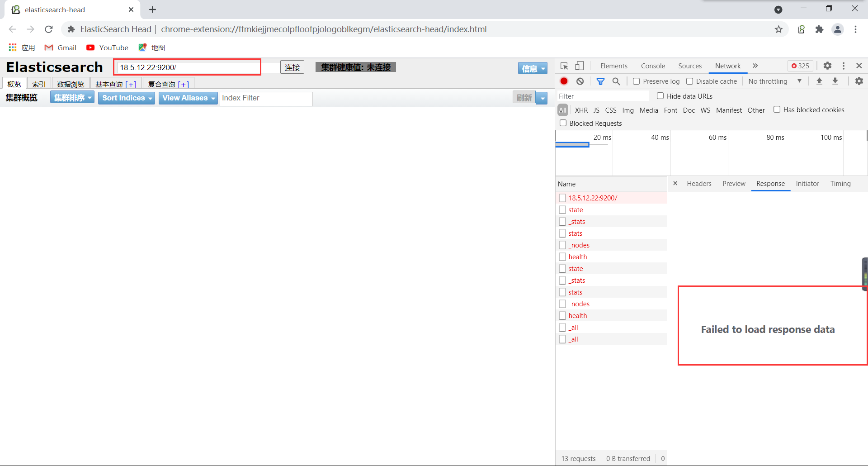Expand the 复合查询 [+] tab
868x466 pixels.
tap(169, 84)
